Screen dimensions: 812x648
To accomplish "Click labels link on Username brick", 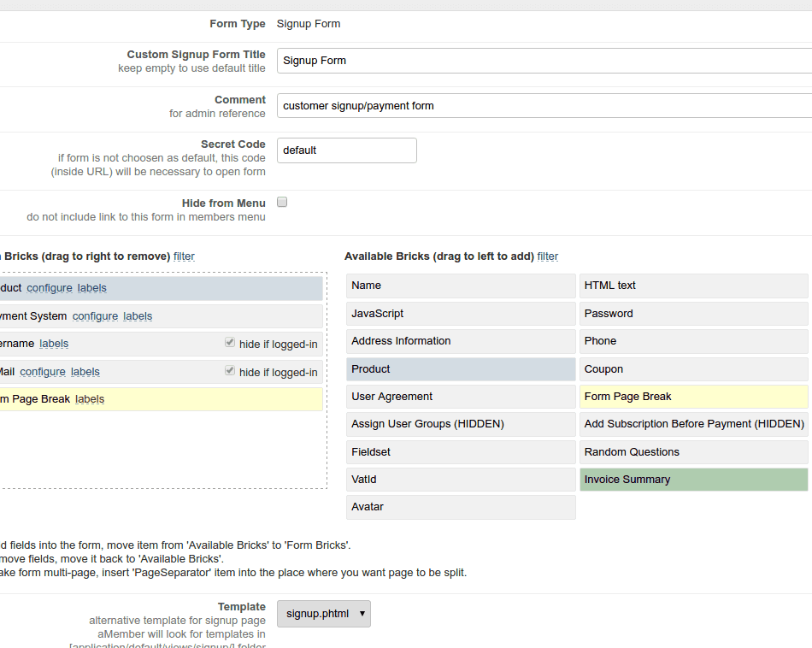I will coord(54,344).
